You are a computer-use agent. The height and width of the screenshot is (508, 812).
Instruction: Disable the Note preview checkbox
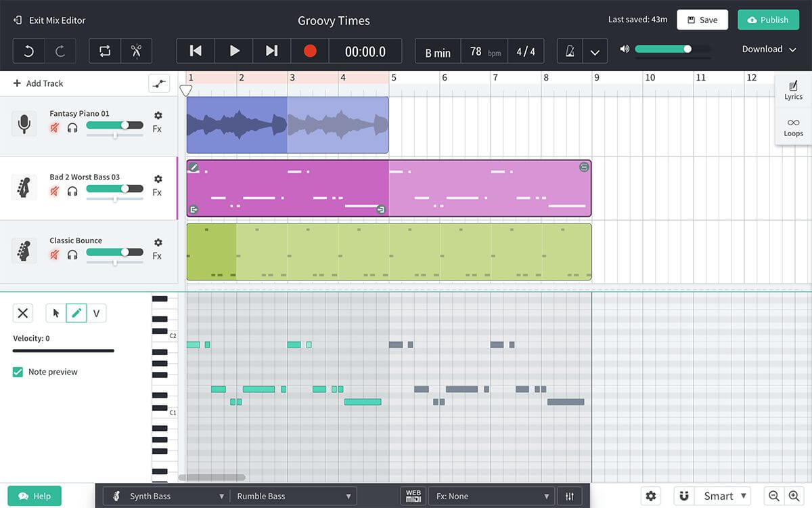point(18,371)
